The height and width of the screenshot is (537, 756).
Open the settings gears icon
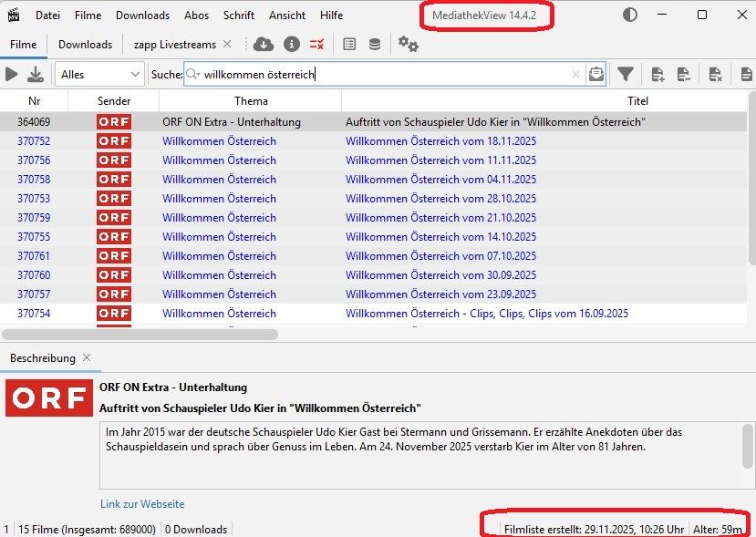coord(409,44)
